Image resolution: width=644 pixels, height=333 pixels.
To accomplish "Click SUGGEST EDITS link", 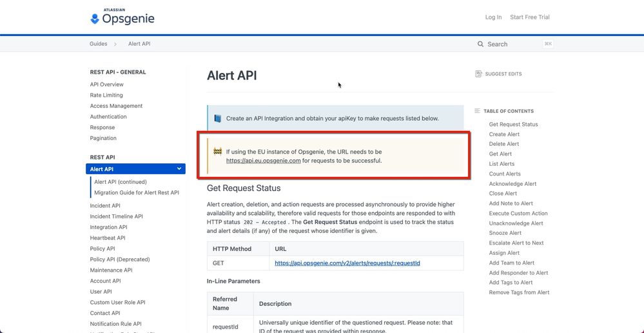I will (503, 74).
